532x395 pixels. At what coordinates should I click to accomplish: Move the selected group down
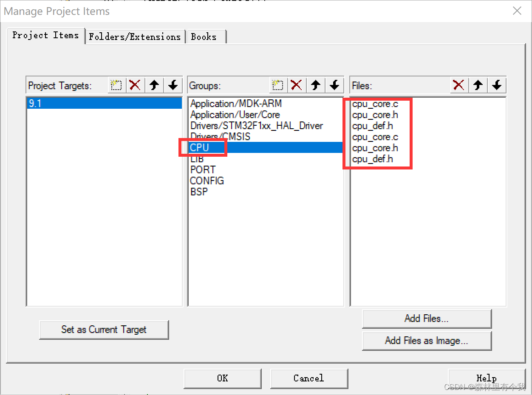click(334, 85)
